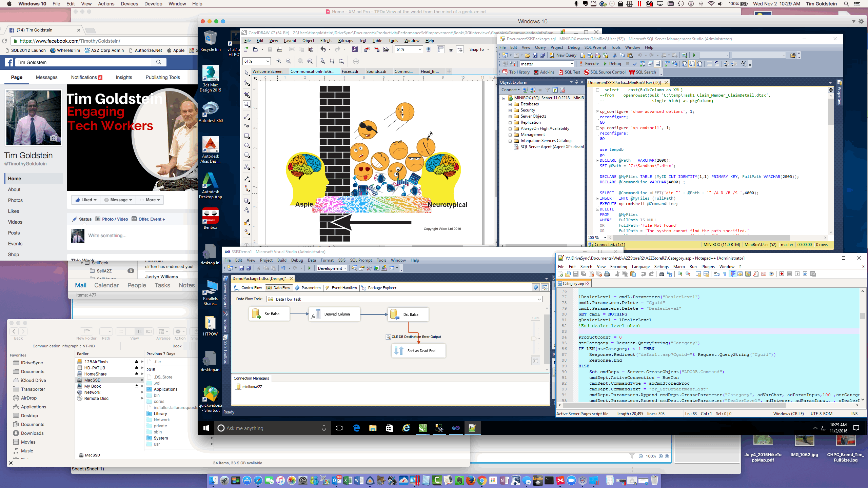Click Facebook Write something field
868x488 pixels.
107,236
